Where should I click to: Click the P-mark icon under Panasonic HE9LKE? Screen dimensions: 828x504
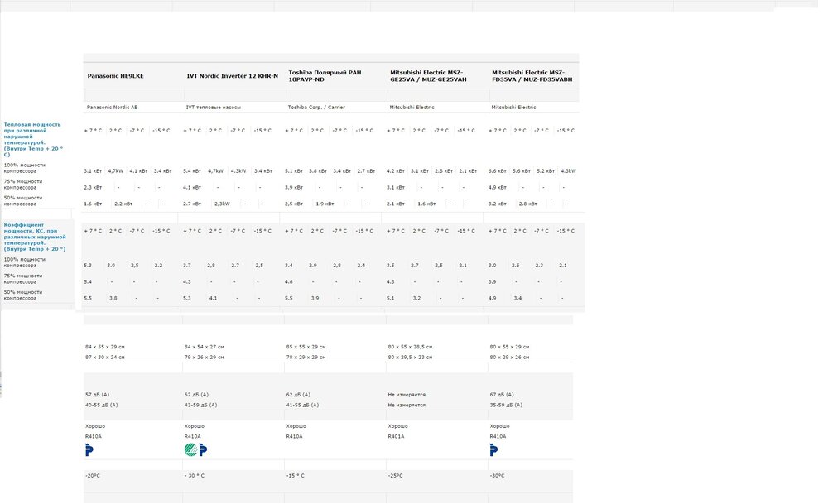point(89,450)
